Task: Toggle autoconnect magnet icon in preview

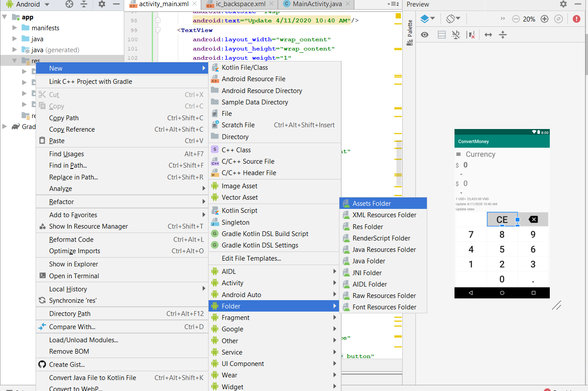Action: click(x=456, y=35)
